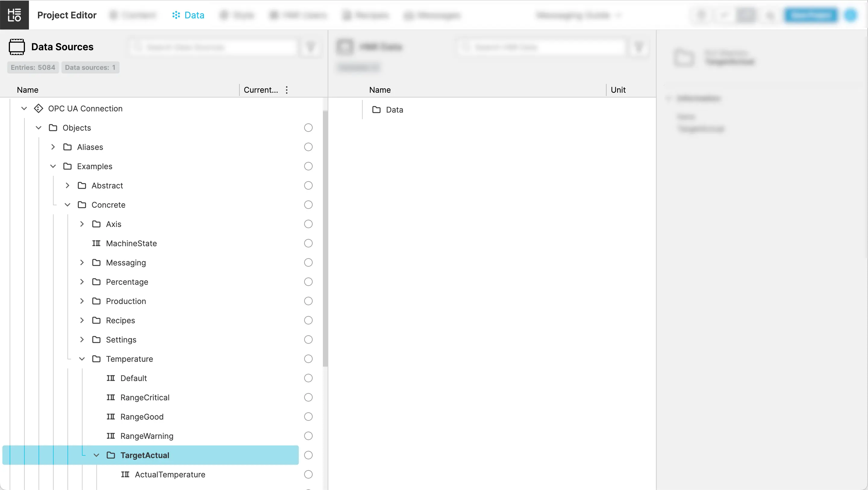Viewport: 868px width, 490px height.
Task: Click the Data Sources panel icon
Action: (17, 47)
